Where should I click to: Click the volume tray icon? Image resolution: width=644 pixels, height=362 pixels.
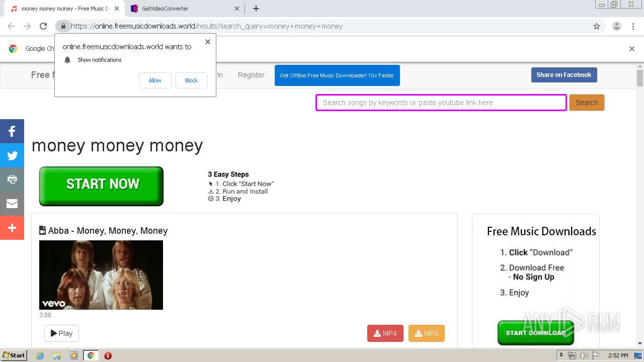pos(584,355)
